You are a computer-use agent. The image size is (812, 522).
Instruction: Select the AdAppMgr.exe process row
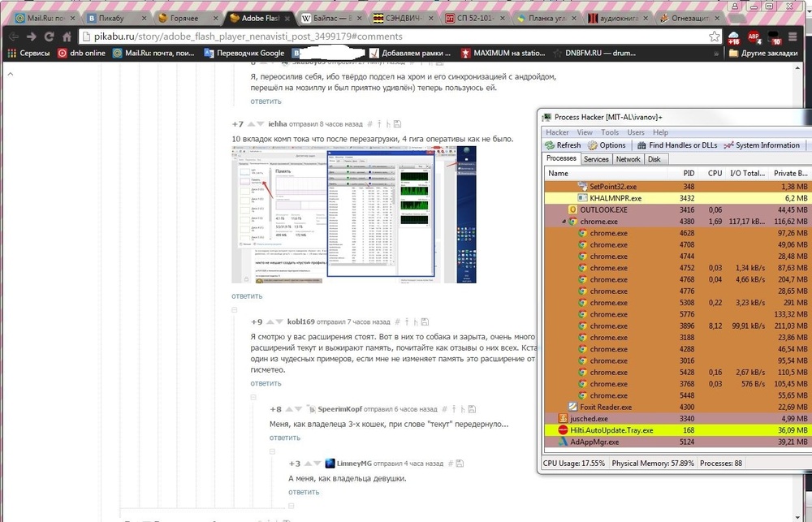coord(676,442)
